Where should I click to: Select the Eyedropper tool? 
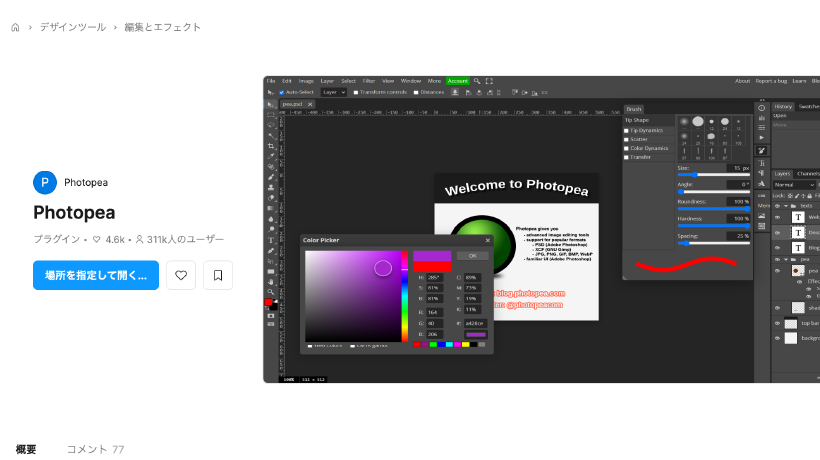click(x=270, y=156)
